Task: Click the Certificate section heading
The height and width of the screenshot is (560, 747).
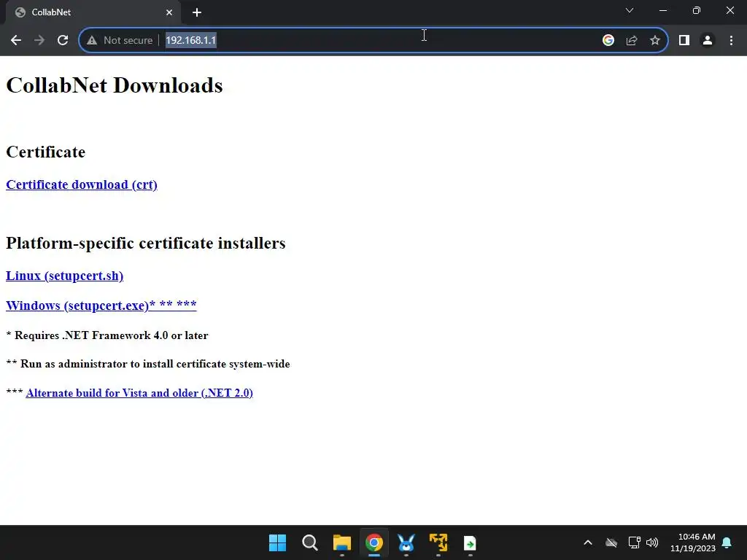Action: pyautogui.click(x=46, y=152)
